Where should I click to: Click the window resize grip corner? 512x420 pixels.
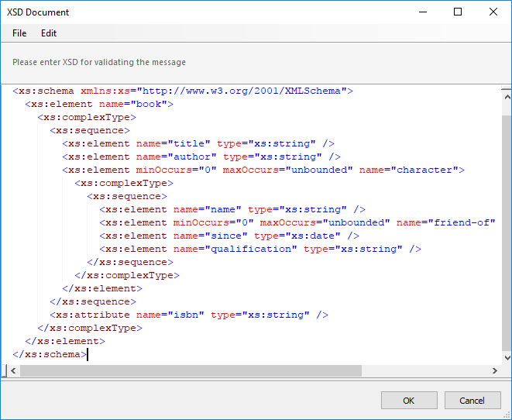507,415
